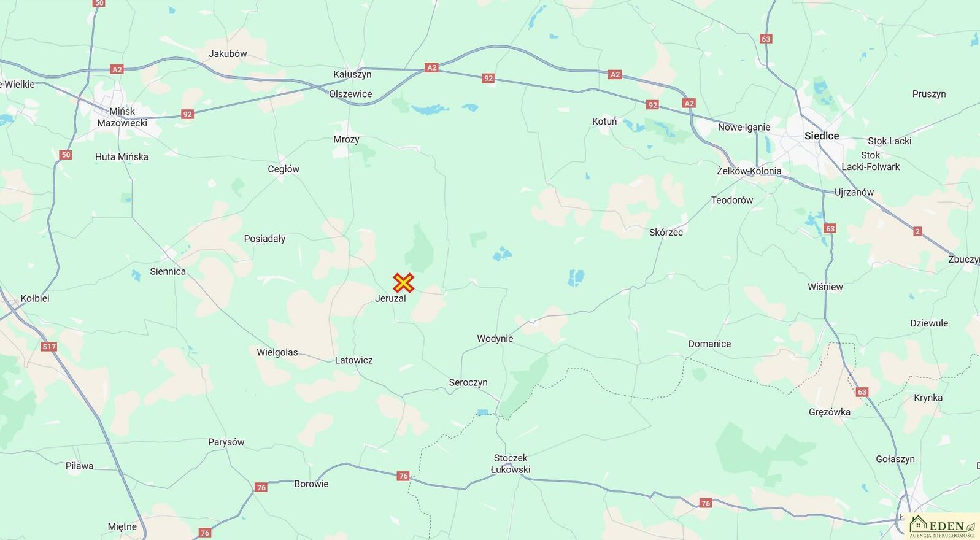
Task: Click the Kałuszyn town label
Action: (352, 74)
